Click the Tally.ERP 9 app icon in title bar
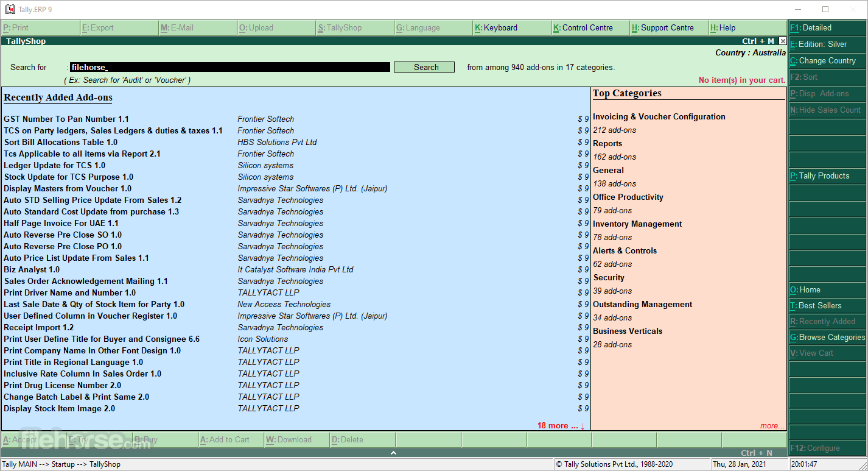The width and height of the screenshot is (868, 471). (10, 9)
